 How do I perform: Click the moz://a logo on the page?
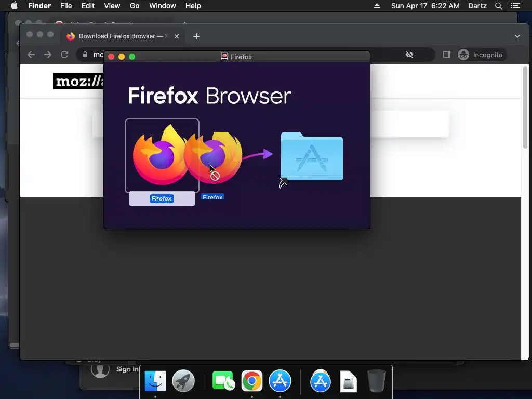[x=78, y=81]
